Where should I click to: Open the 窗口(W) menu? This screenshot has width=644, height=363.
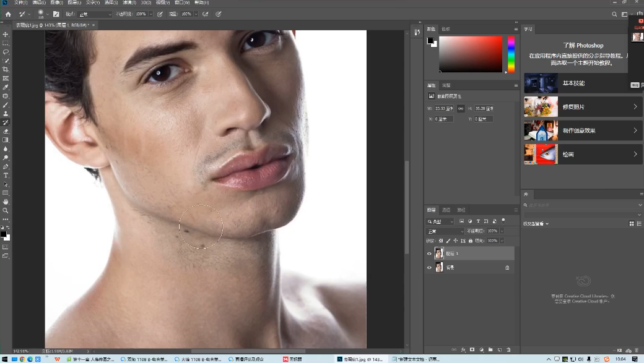(x=183, y=2)
